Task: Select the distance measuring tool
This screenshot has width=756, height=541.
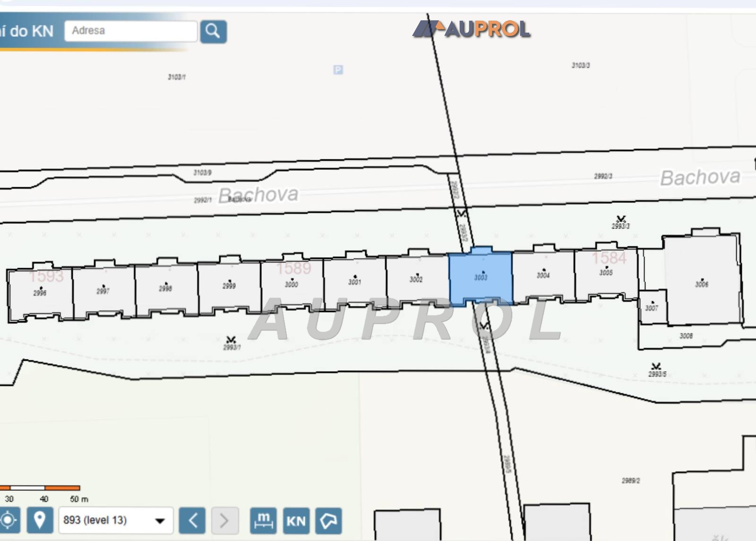Action: [x=263, y=521]
